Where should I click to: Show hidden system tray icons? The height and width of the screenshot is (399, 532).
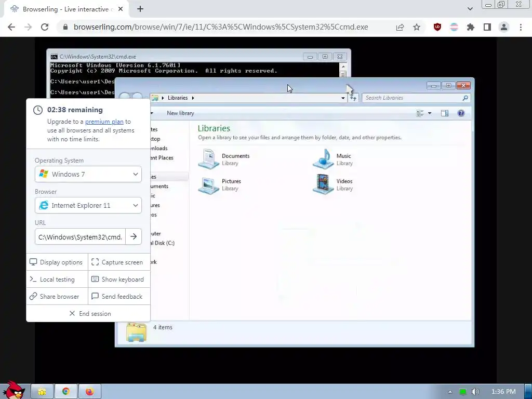click(x=450, y=392)
